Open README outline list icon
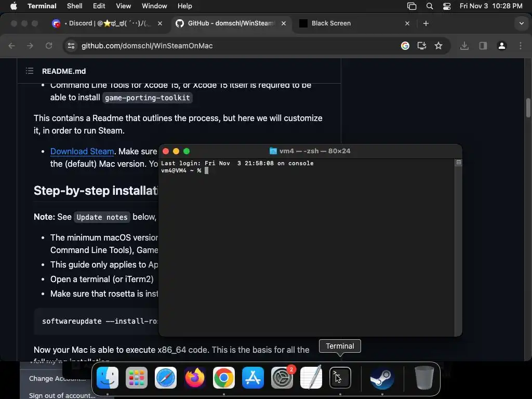This screenshot has height=399, width=532. pyautogui.click(x=30, y=71)
